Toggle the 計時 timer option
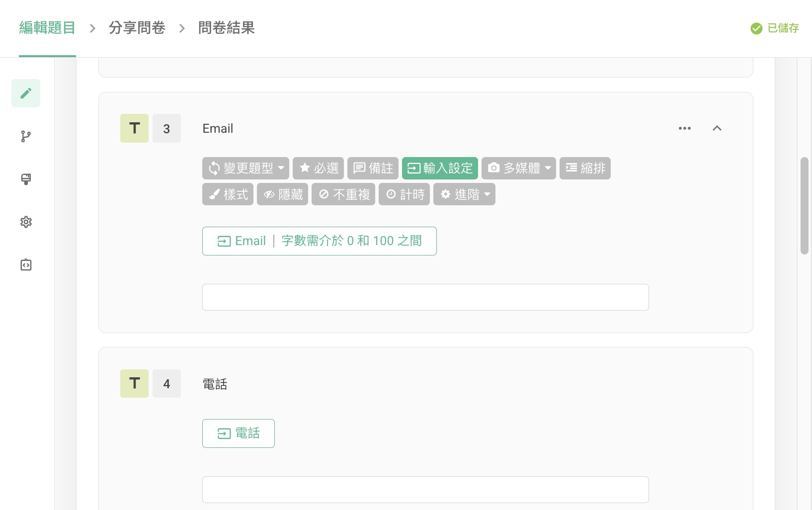Screen dimensions: 812x510 pyautogui.click(x=404, y=194)
